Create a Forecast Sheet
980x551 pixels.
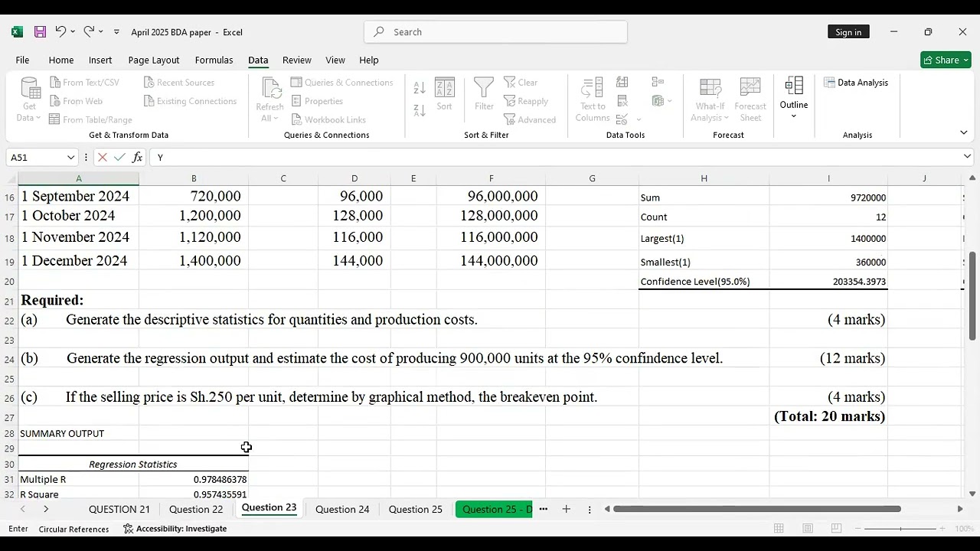click(750, 99)
